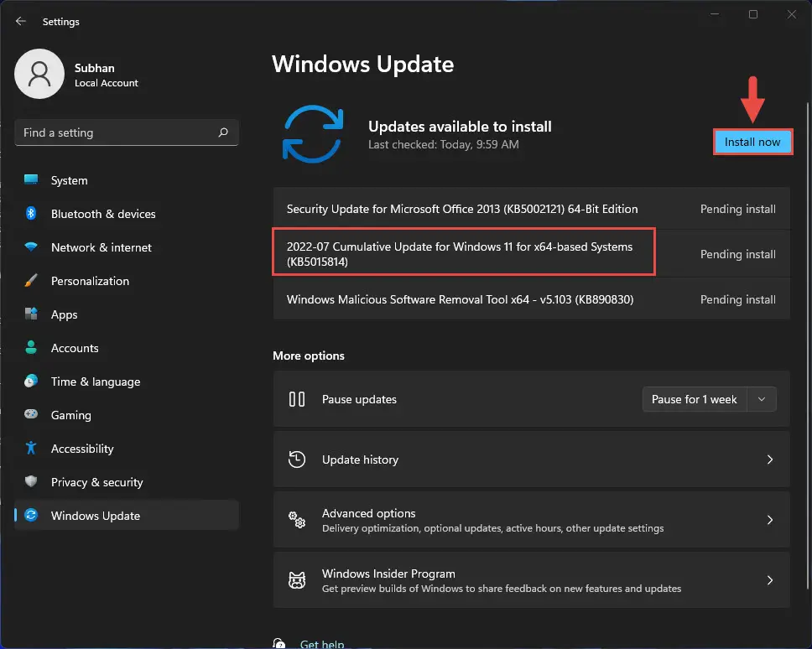812x649 pixels.
Task: Open the Pause for 1 week dropdown arrow
Action: (762, 399)
